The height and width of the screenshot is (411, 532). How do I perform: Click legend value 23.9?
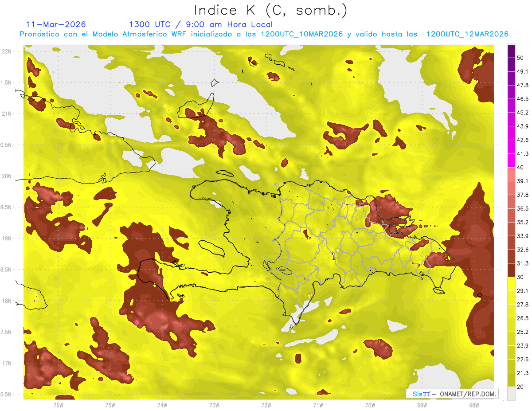click(x=523, y=346)
